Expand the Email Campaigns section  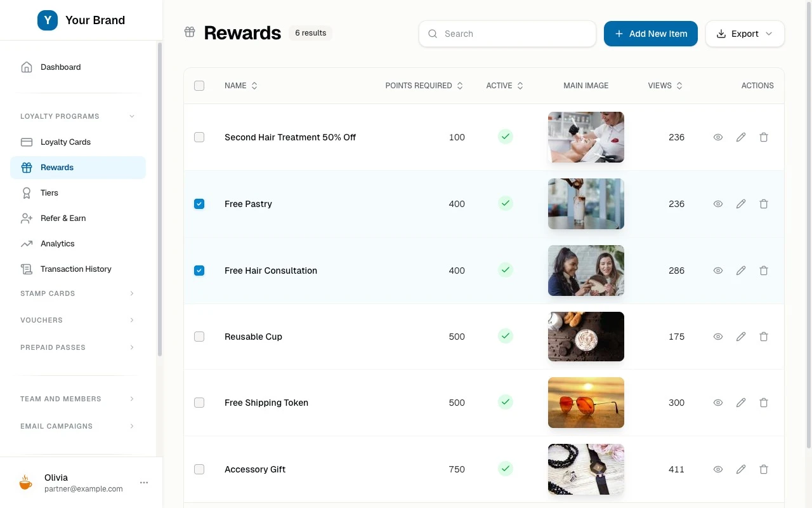pos(78,426)
